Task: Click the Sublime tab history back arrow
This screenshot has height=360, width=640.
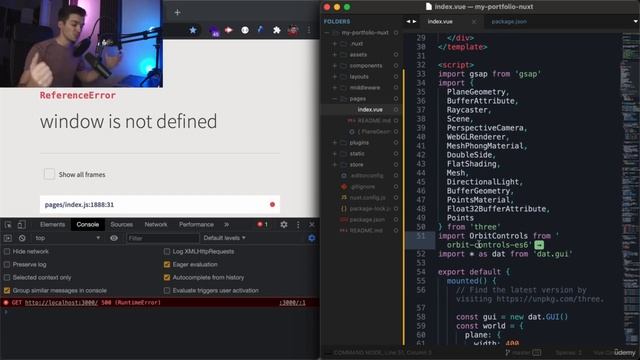Action: coord(408,21)
